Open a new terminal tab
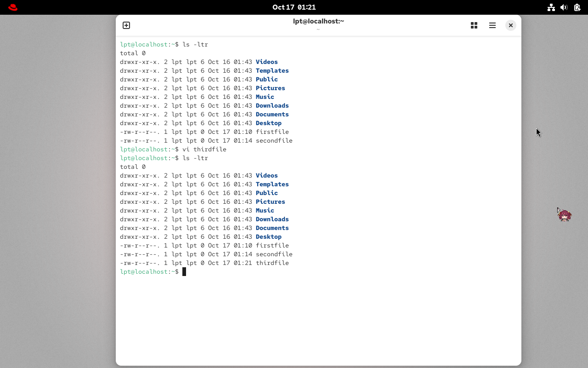Image resolution: width=588 pixels, height=368 pixels. pyautogui.click(x=126, y=25)
